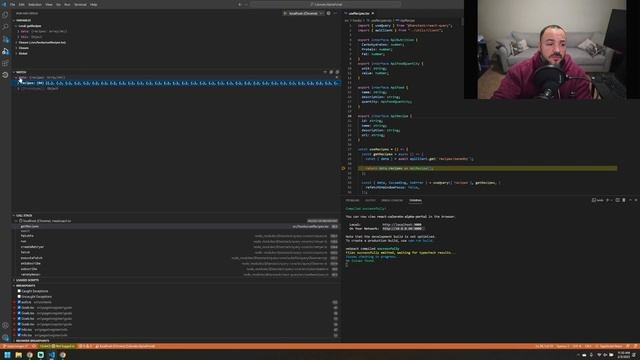Open the Manage gear in the activity bar
Screen dimensions: 640x360
(5, 338)
